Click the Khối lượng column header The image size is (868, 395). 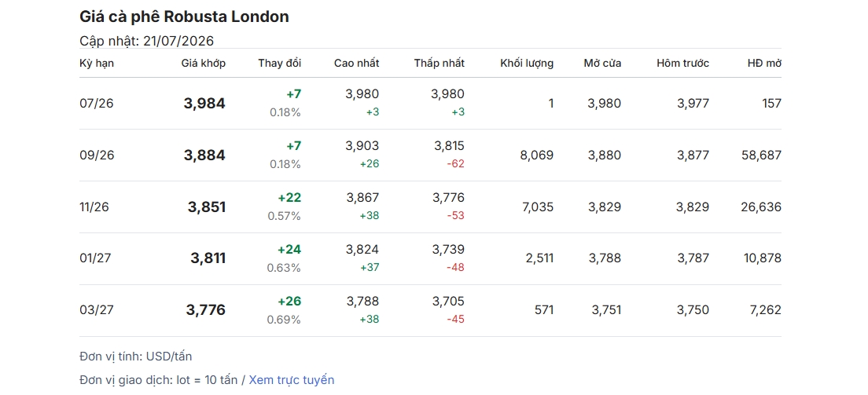527,63
